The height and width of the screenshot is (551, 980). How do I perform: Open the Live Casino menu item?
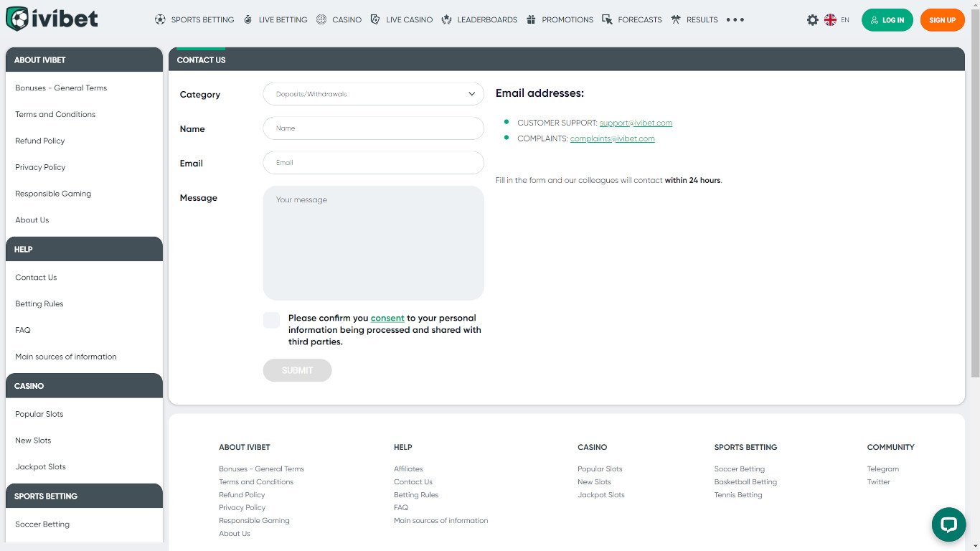coord(409,19)
